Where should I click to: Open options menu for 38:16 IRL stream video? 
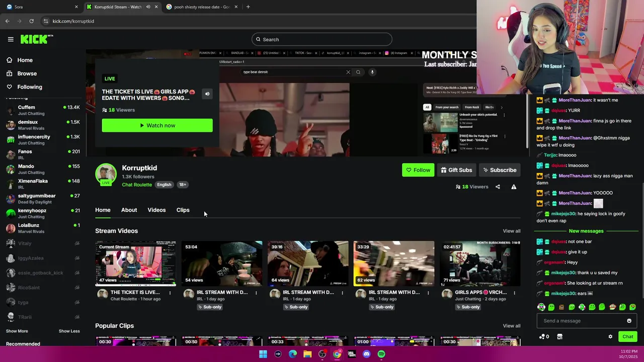[x=342, y=293]
